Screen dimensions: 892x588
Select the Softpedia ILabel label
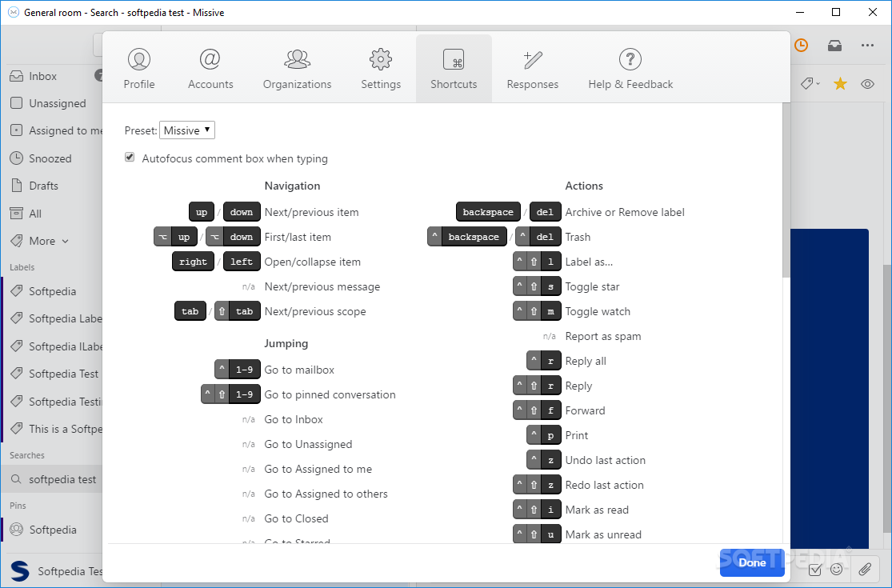(52, 346)
